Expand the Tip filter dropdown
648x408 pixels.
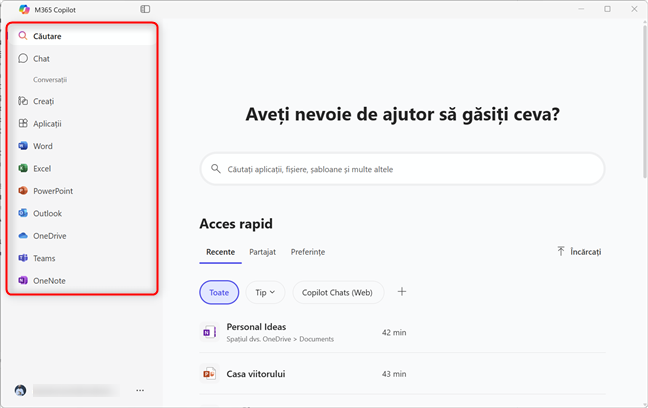point(265,292)
